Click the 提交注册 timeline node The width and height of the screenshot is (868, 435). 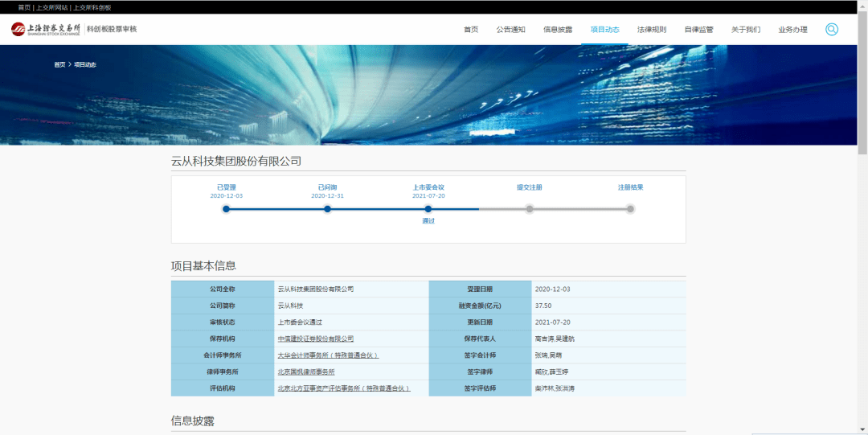[529, 209]
